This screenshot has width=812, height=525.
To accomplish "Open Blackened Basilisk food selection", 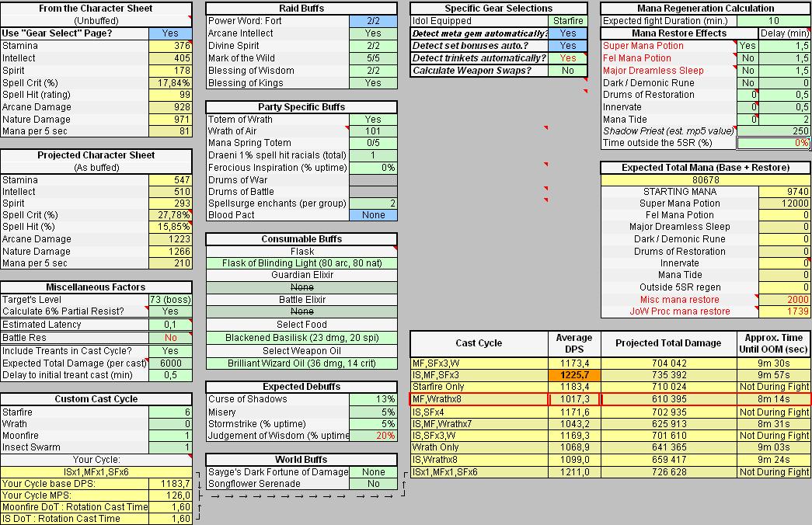I will click(301, 338).
